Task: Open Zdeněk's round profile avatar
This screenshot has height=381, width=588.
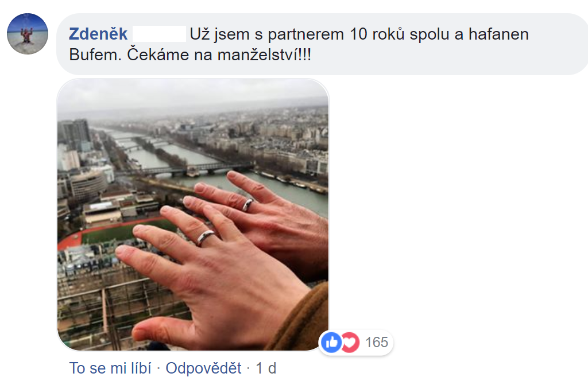Action: point(28,34)
